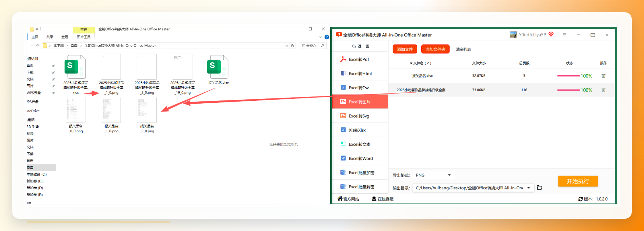Select thumbnail 2025小吃餐饮品牌战略升级全案_19_0.png
Image resolution: width=644 pixels, height=231 pixels.
point(183,67)
